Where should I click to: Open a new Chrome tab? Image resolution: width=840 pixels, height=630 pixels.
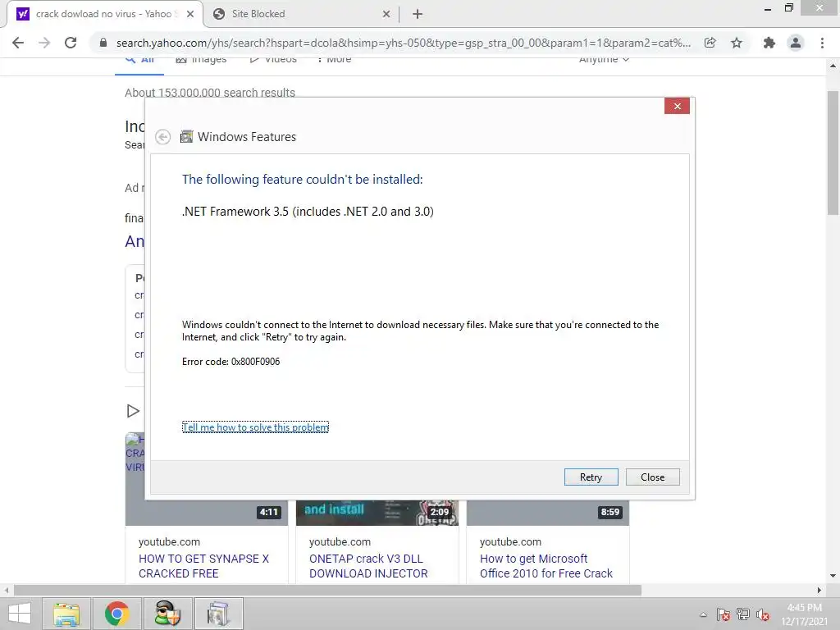coord(418,14)
